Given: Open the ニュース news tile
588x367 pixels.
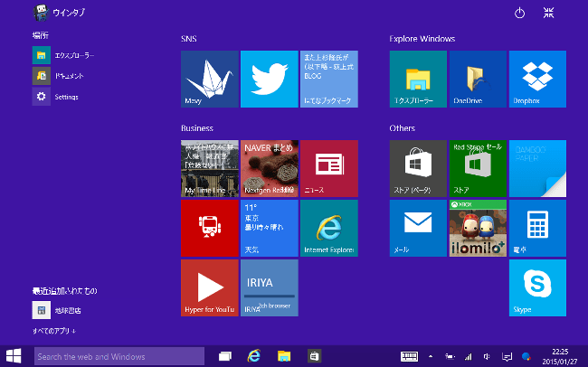Looking at the screenshot, I should coord(329,169).
